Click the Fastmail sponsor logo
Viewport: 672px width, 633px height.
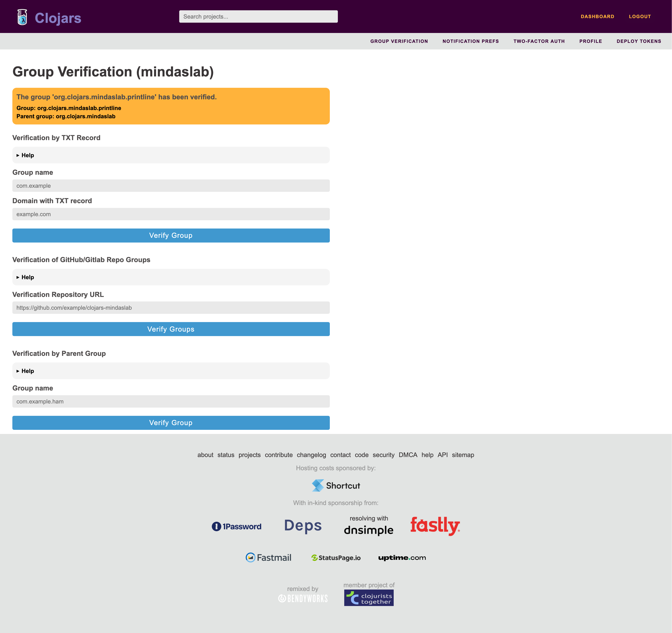268,558
